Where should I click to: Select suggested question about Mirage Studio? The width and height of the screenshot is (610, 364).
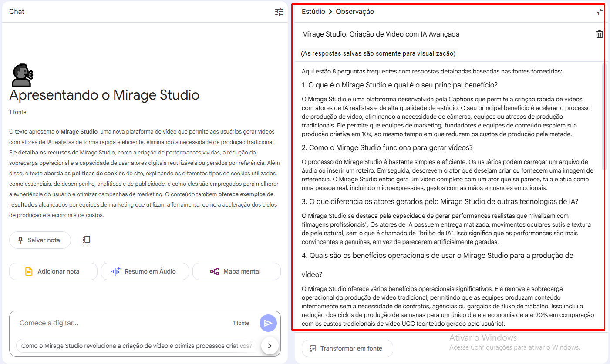(136, 346)
